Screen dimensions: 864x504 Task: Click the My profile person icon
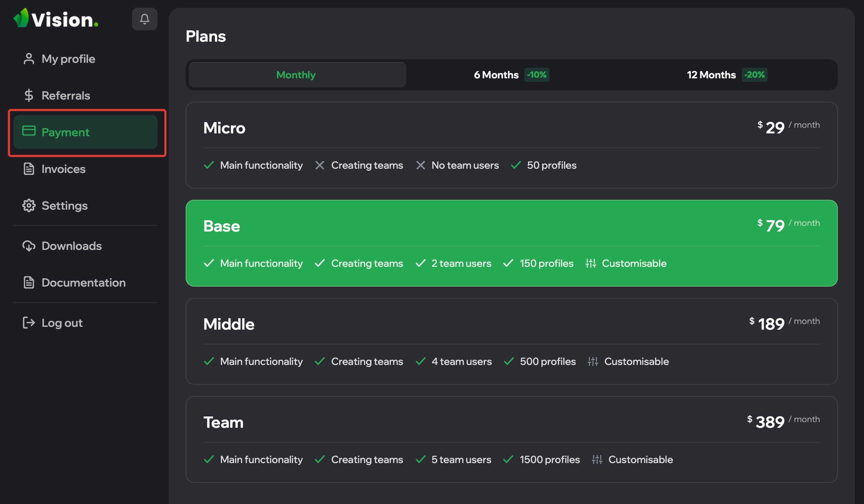pyautogui.click(x=29, y=59)
